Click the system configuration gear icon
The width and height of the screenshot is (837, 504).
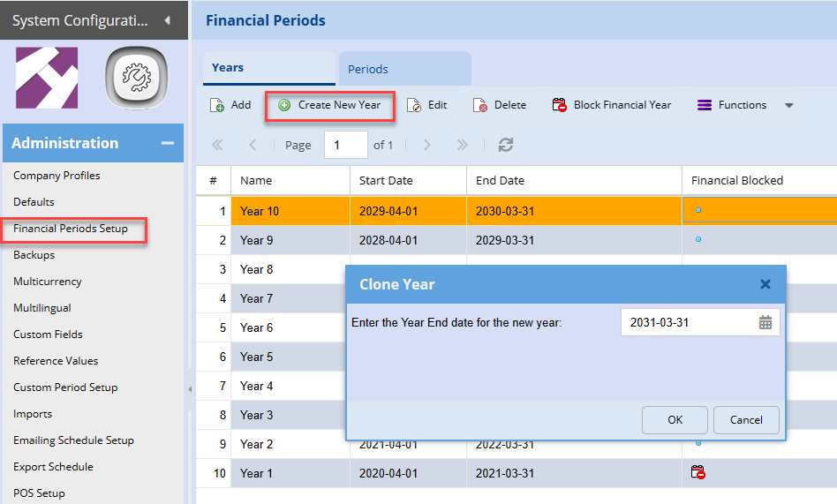click(137, 79)
